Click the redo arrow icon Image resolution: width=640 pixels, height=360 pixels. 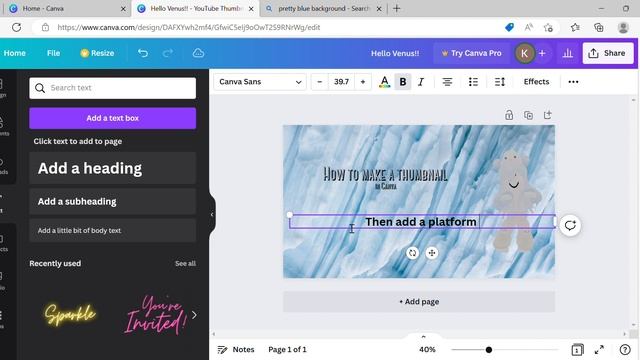[168, 53]
